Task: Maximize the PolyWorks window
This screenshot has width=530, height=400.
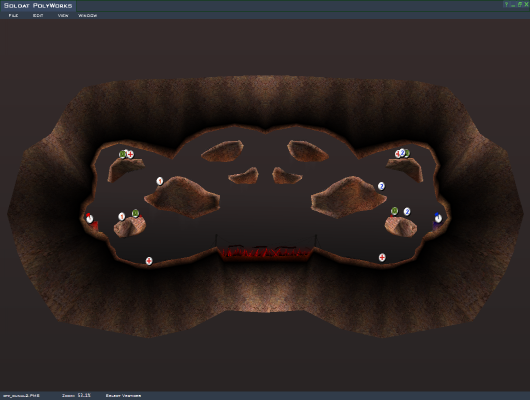Action: pyautogui.click(x=520, y=4)
